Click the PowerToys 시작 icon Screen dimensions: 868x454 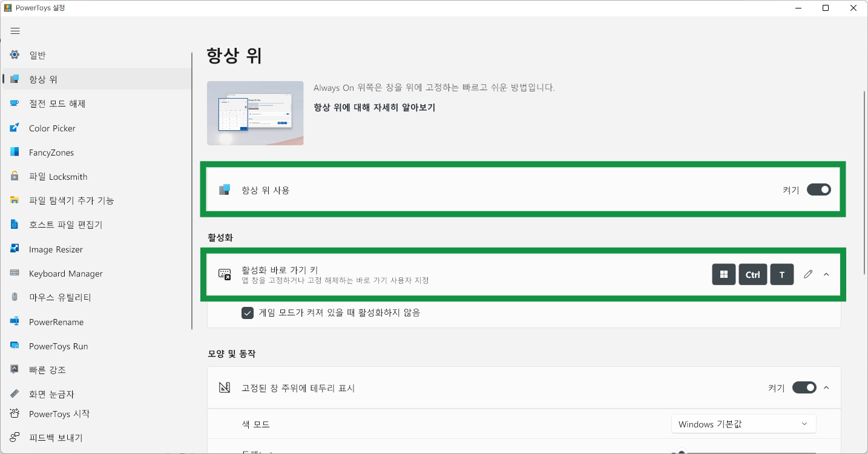[15, 413]
